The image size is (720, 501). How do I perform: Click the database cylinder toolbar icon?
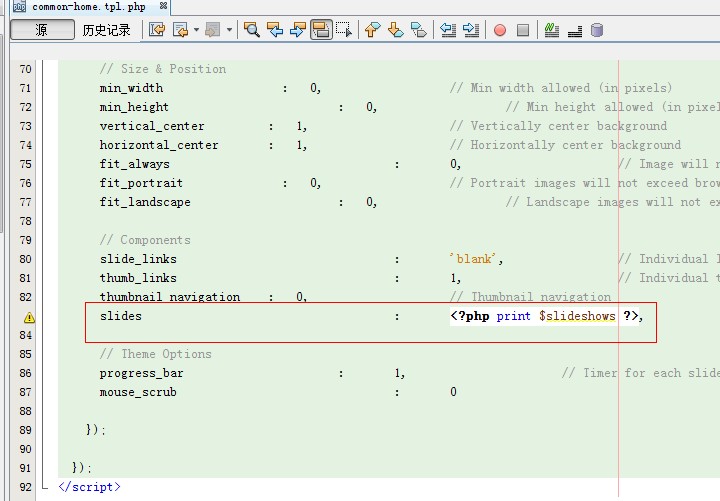pos(596,30)
